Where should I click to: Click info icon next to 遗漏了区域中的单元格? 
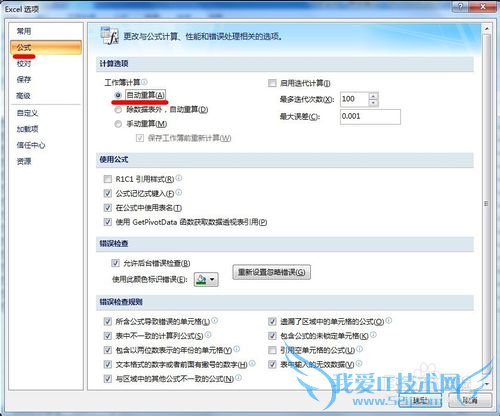click(389, 320)
